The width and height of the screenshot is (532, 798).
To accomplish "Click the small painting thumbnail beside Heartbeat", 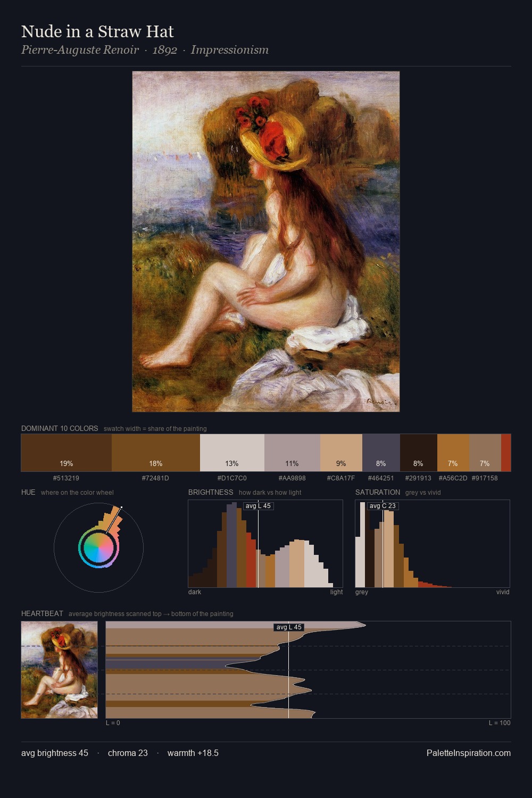I will tap(60, 670).
